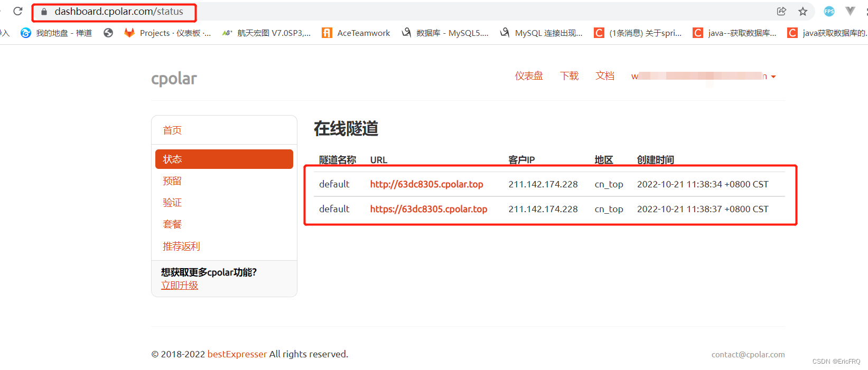The image size is (868, 370).
Task: Click 想获取更多cpolar功能? text
Action: pos(209,272)
